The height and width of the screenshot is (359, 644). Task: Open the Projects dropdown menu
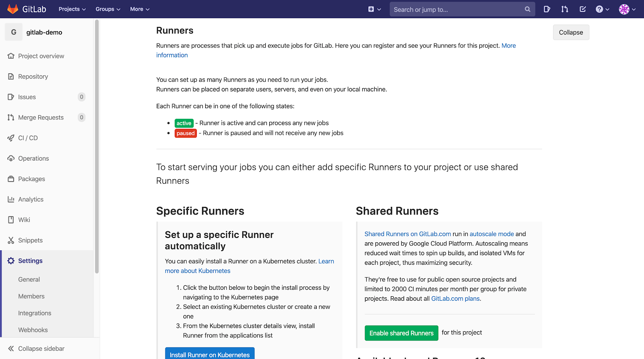pyautogui.click(x=72, y=9)
